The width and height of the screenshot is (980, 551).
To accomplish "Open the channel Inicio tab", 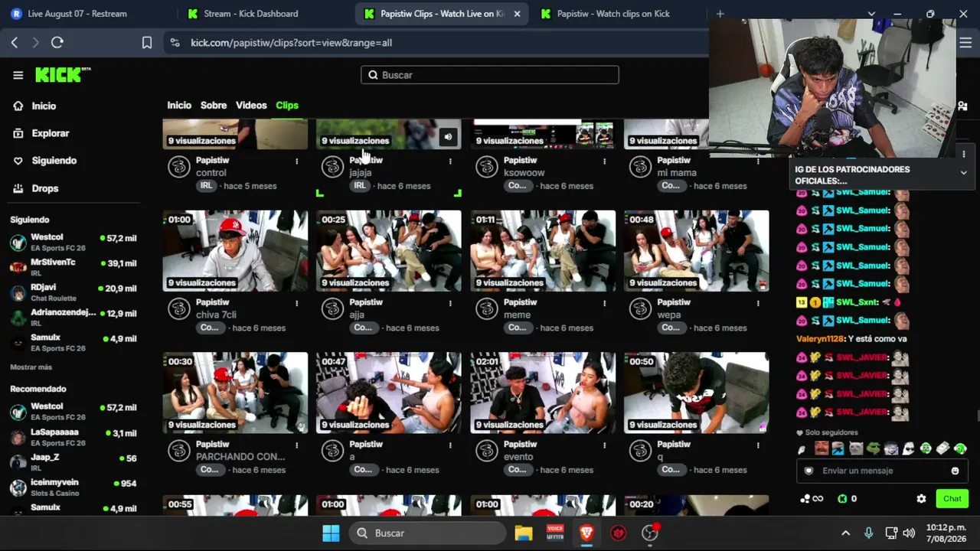I will [x=179, y=106].
